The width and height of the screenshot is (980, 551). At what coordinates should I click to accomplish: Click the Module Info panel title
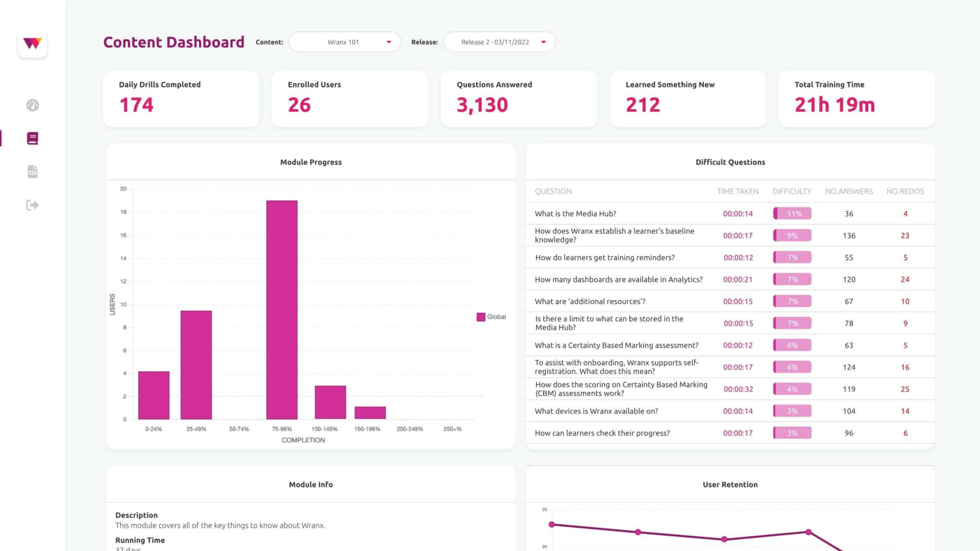(x=311, y=484)
